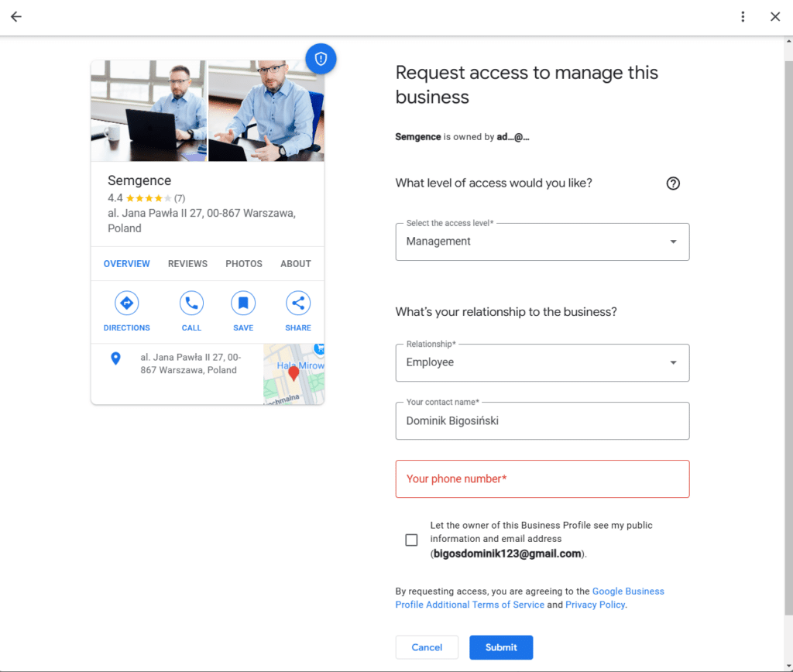Viewport: 793px width, 672px height.
Task: Enable sharing public info with owner checkbox
Action: pos(411,540)
